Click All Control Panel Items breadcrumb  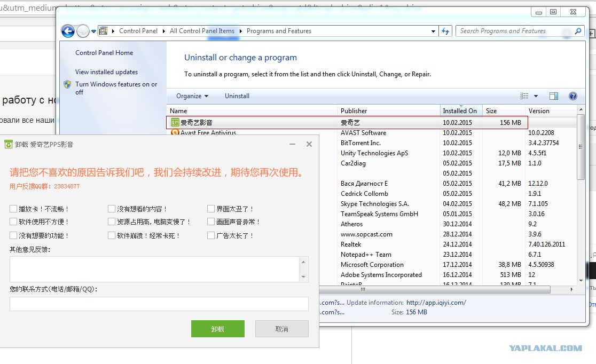point(202,31)
